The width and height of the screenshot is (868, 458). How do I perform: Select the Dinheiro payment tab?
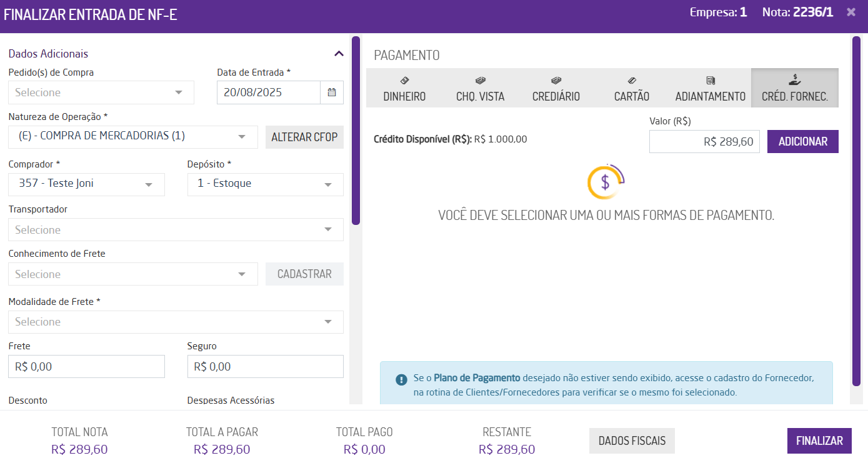coord(404,88)
